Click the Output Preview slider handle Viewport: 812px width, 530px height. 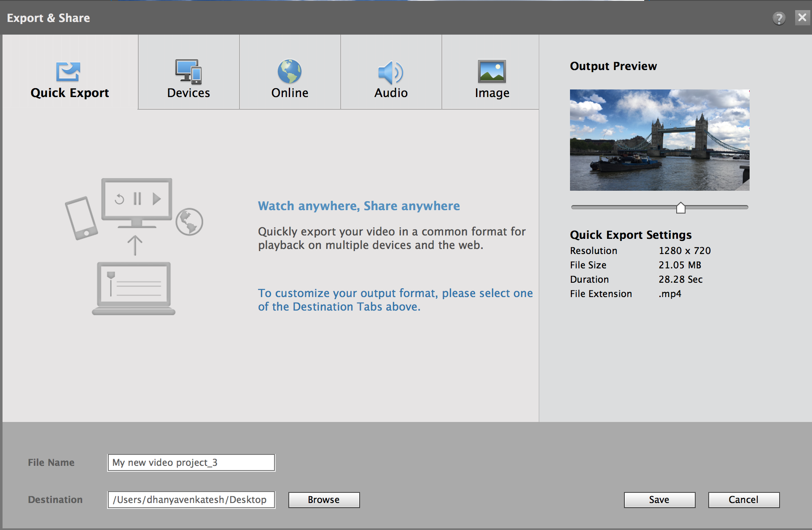coord(680,208)
